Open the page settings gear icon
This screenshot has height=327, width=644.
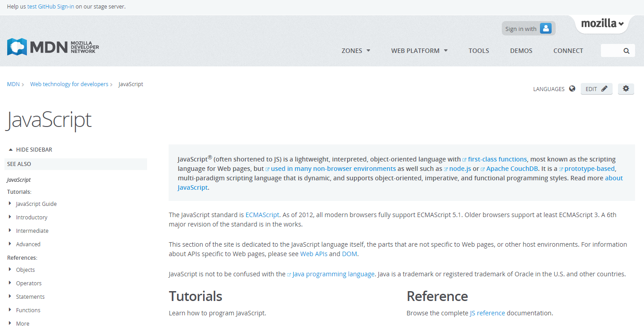[x=626, y=89]
